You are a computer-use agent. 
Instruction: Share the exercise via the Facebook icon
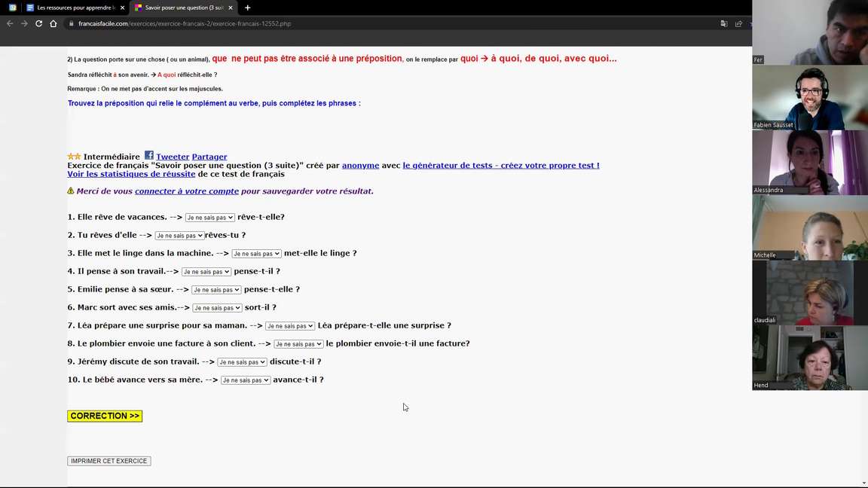149,155
